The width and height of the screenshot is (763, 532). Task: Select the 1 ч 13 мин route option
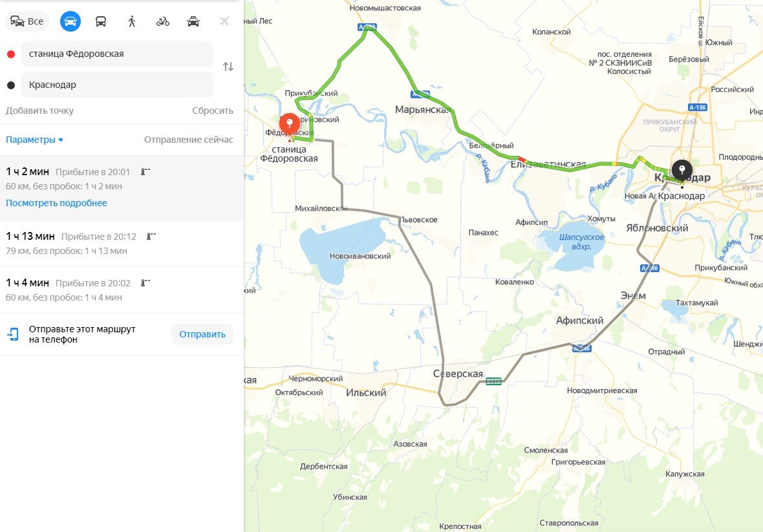[122, 243]
